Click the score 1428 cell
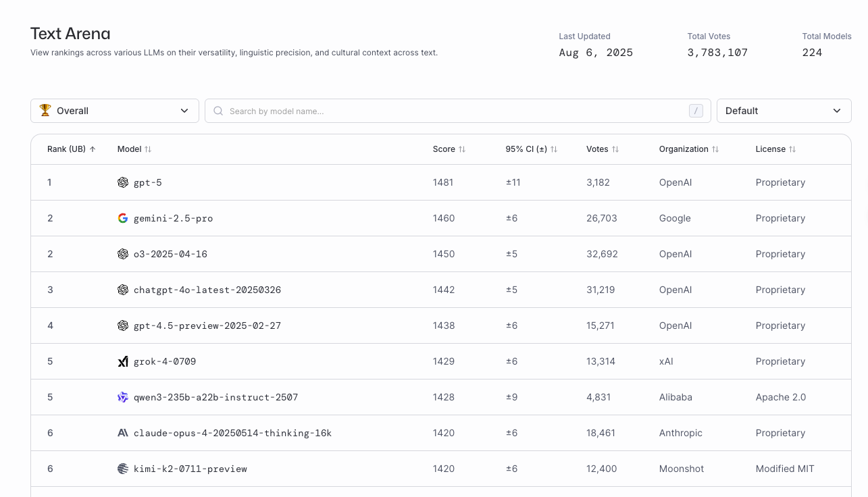 pos(444,397)
